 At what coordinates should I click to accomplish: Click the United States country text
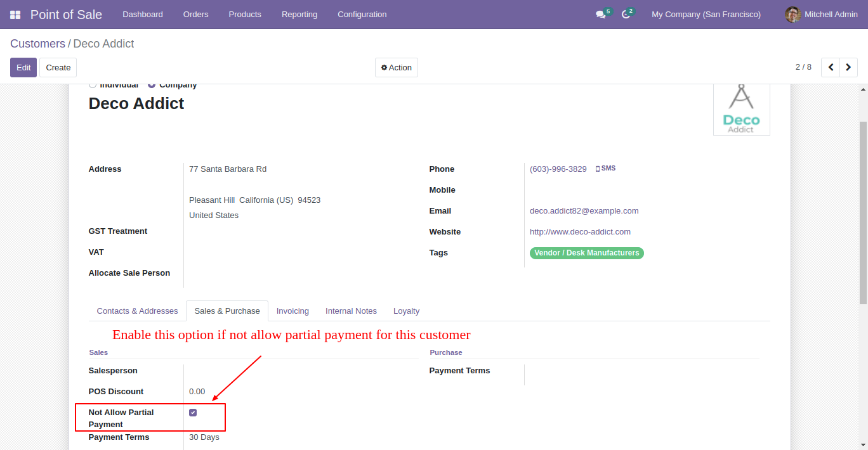214,215
